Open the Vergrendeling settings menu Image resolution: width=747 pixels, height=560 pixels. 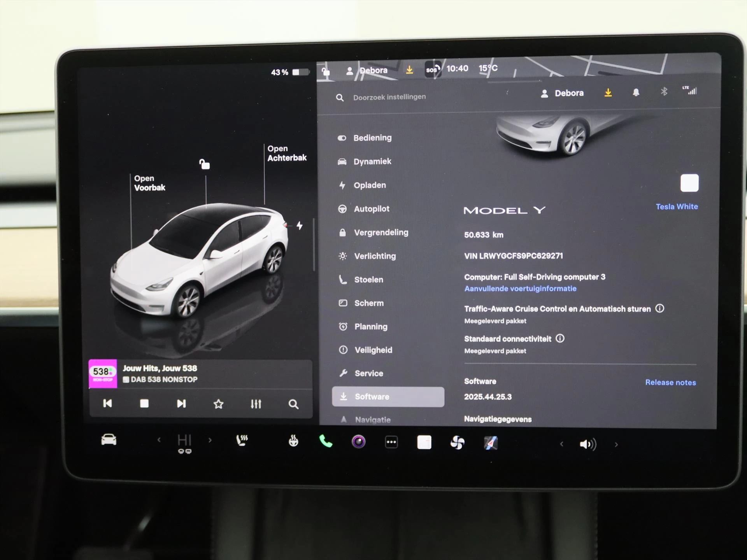coord(373,233)
